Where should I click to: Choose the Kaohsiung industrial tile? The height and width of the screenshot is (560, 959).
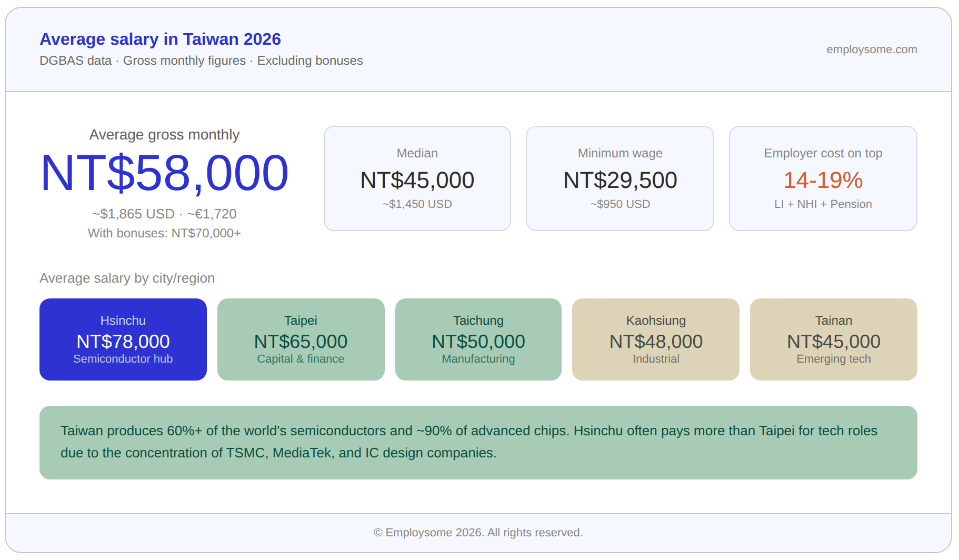(655, 339)
